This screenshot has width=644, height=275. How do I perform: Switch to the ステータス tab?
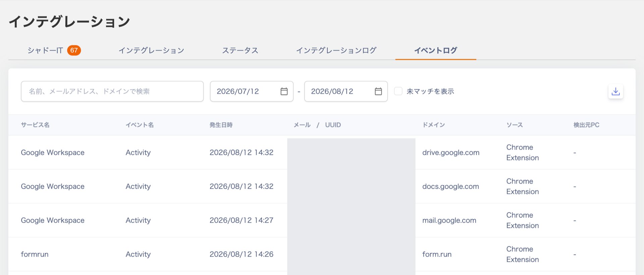[240, 50]
